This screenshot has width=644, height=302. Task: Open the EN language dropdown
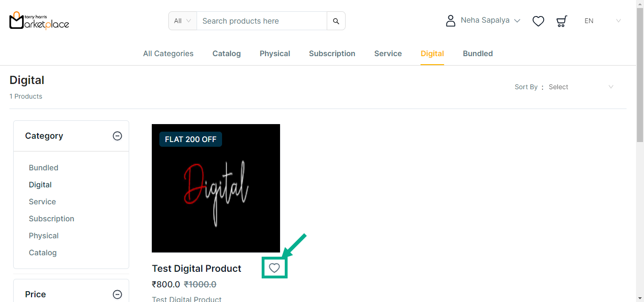[603, 21]
